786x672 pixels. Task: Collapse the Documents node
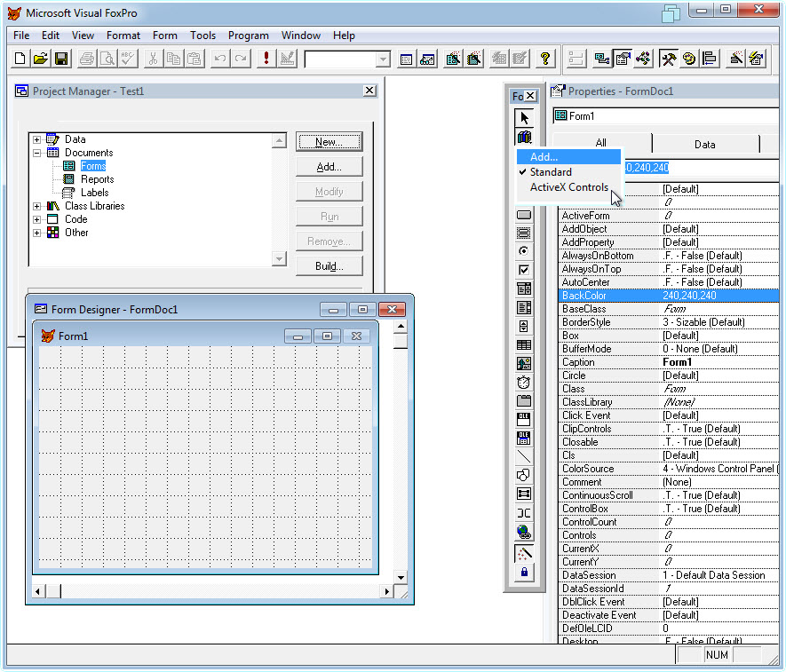point(37,153)
